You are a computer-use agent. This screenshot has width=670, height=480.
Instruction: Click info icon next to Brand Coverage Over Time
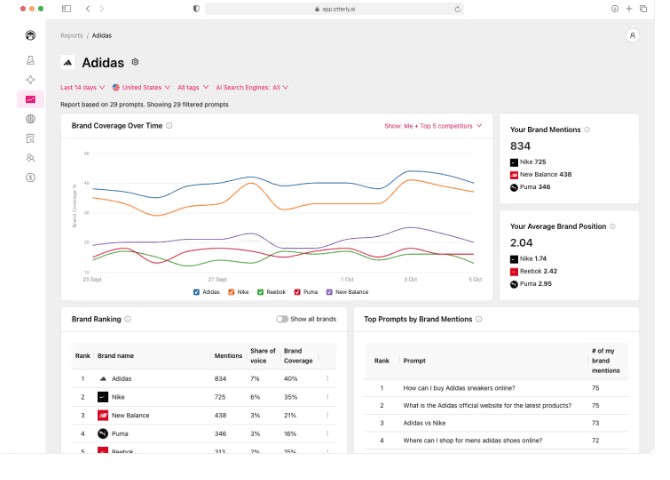click(169, 126)
